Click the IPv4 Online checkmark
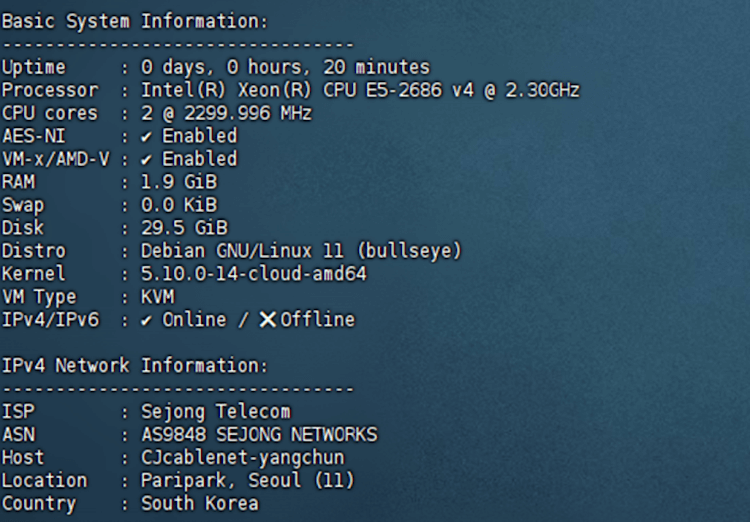Viewport: 750px width, 522px height. pos(147,320)
